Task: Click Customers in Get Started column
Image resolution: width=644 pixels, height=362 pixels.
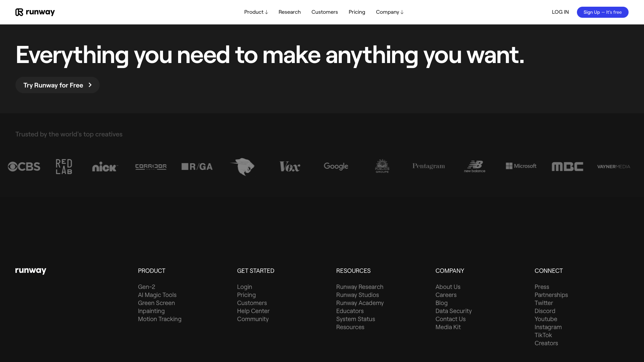Action: 252,303
